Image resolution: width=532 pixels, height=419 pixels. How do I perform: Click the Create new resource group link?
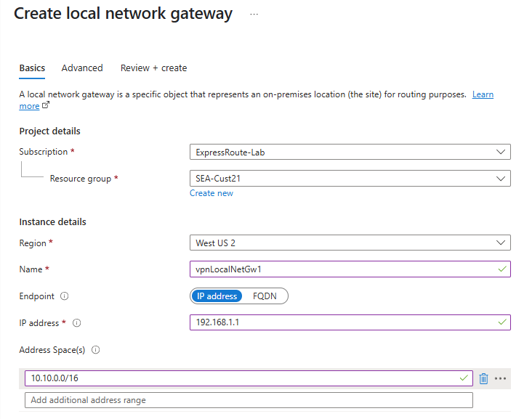point(211,193)
